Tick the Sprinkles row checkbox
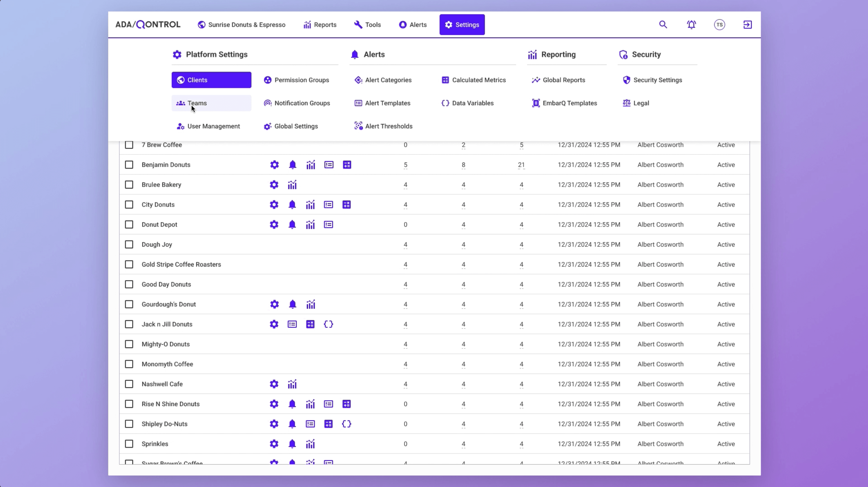868x487 pixels. pyautogui.click(x=129, y=444)
